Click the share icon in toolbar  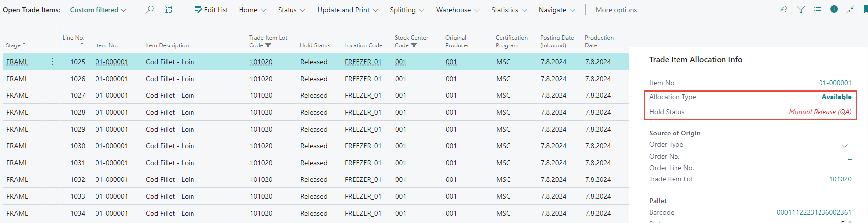point(783,9)
